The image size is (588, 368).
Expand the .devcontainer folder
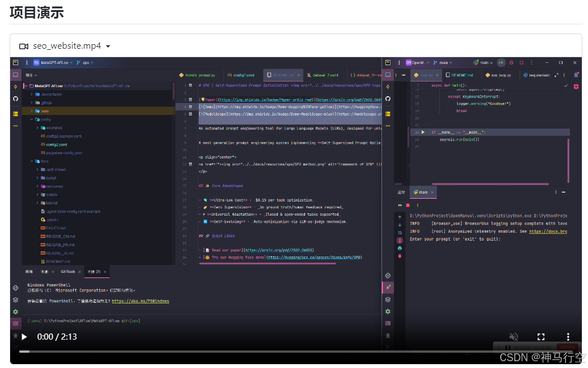(x=32, y=94)
